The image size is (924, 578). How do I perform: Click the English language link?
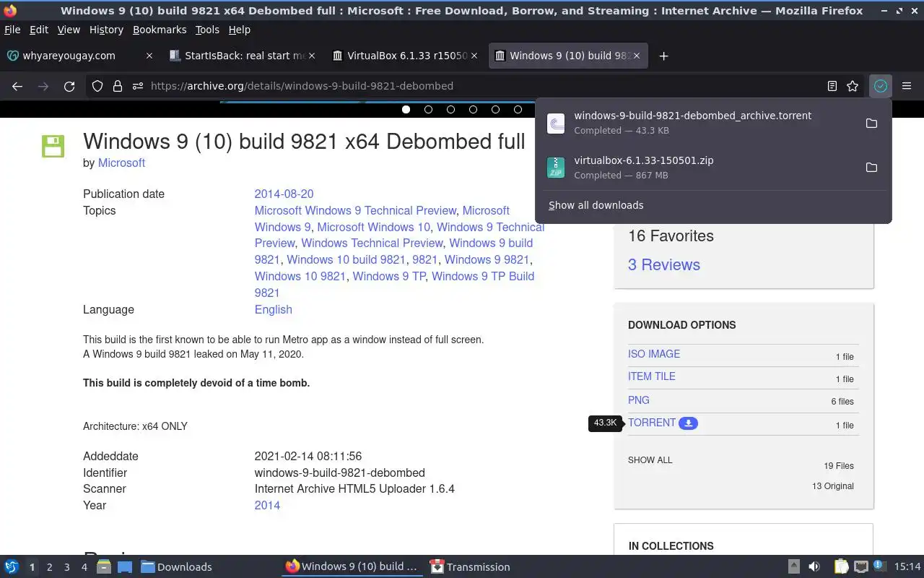(273, 309)
